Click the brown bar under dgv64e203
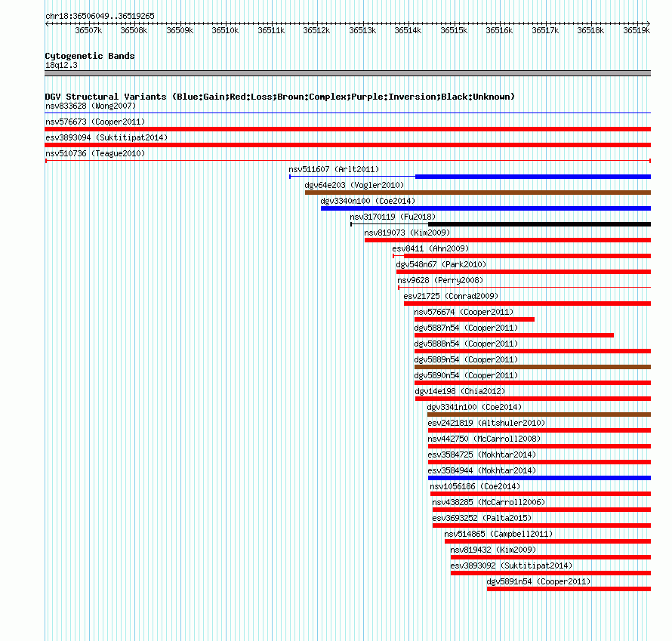This screenshot has height=641, width=672. click(478, 193)
